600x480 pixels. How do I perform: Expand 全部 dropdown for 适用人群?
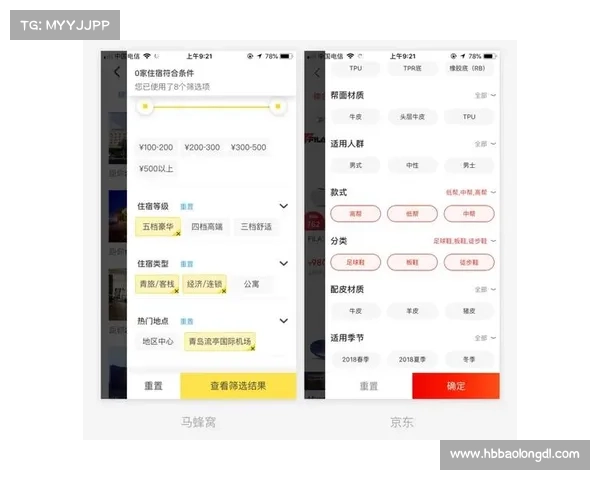485,144
